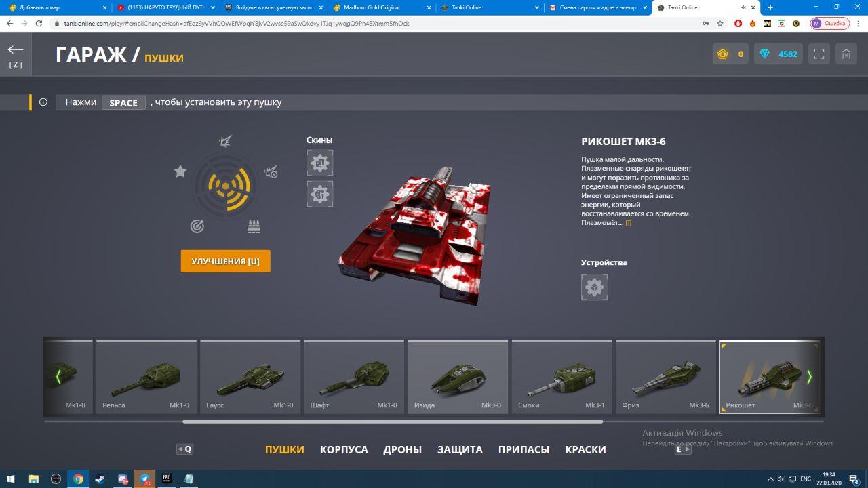This screenshot has width=868, height=488.
Task: Select the Шафт Mk1-0 turret card
Action: pos(354,378)
